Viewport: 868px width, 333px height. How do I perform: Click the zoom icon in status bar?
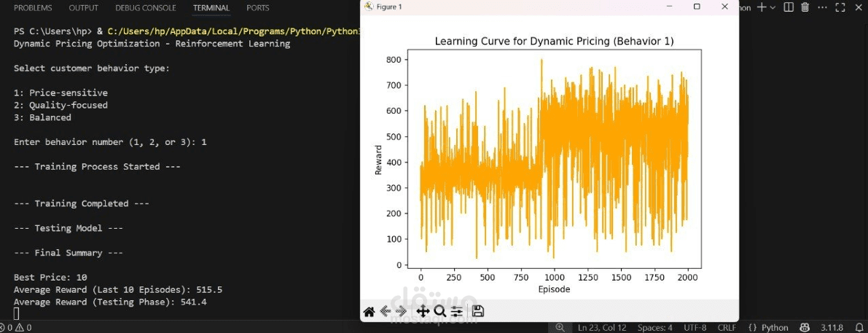click(560, 327)
